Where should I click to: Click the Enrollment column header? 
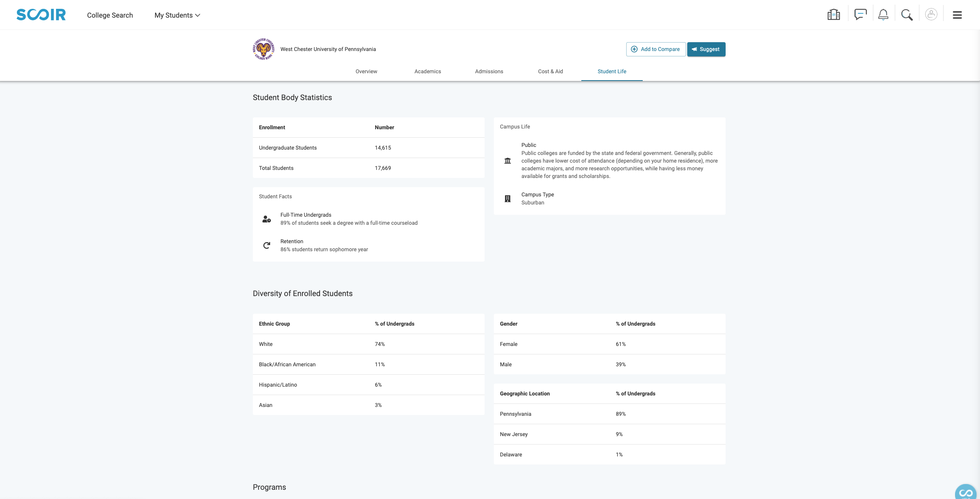pyautogui.click(x=272, y=127)
